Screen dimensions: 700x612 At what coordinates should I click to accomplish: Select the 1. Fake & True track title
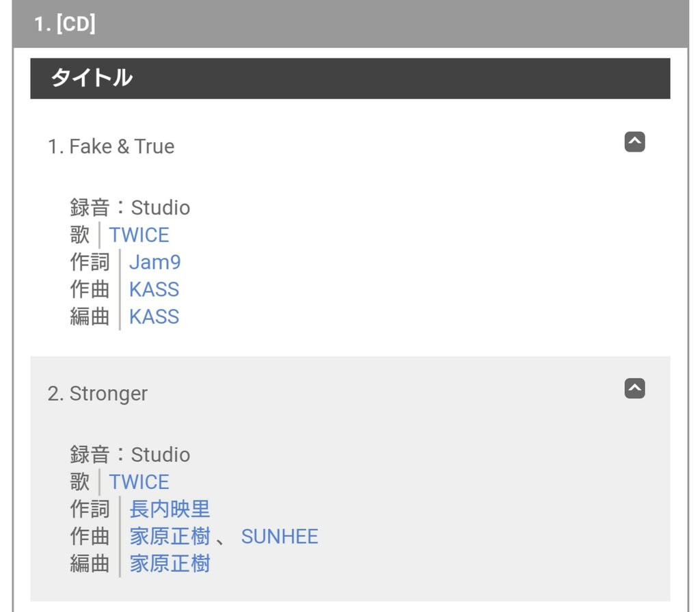click(x=111, y=146)
